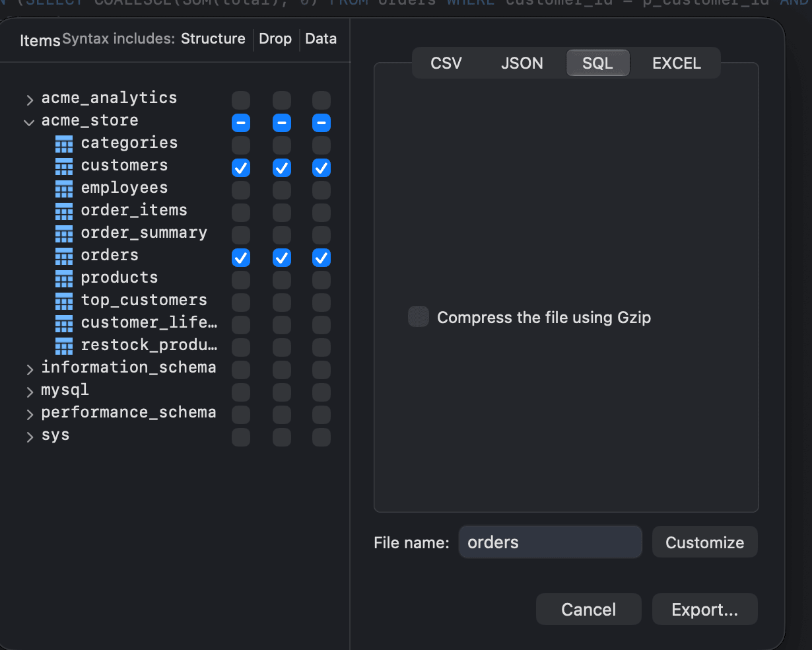This screenshot has width=812, height=650.
Task: Click the orders table icon
Action: [x=64, y=256]
